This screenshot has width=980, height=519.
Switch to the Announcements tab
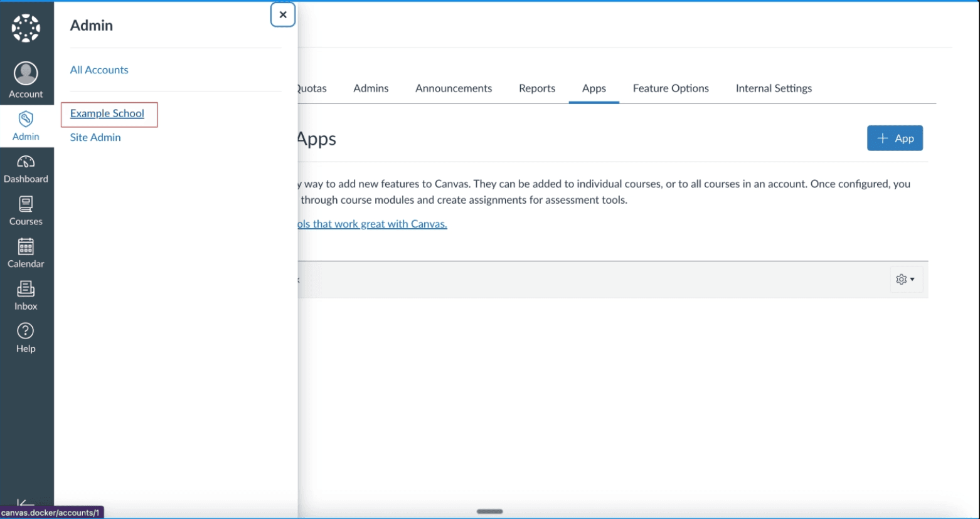tap(454, 88)
